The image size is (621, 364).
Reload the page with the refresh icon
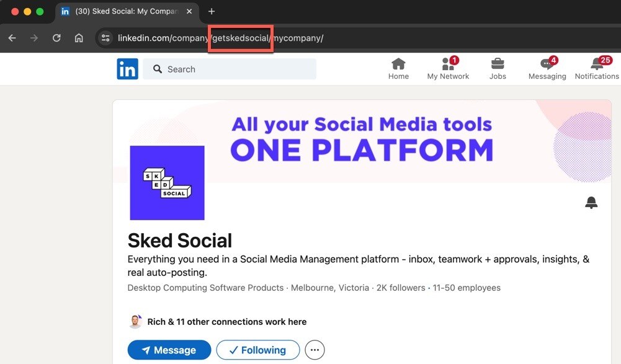56,38
